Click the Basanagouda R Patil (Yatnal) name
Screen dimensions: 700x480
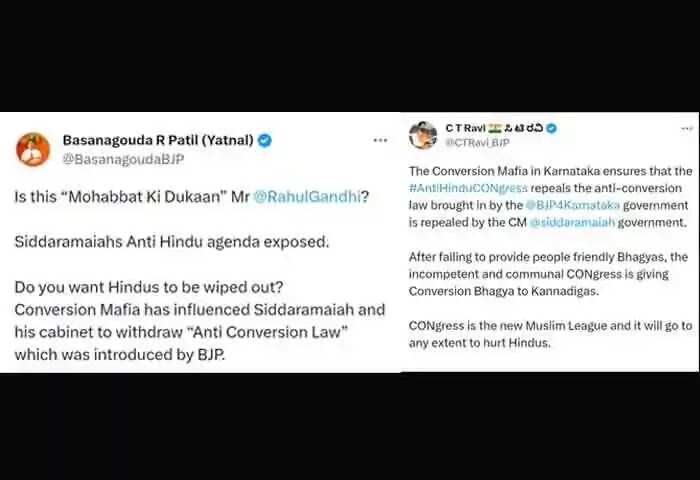(x=158, y=140)
